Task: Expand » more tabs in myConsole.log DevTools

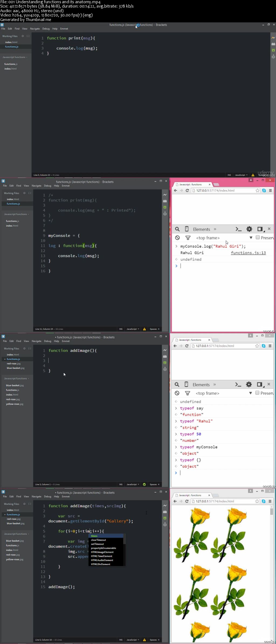Action: tap(215, 229)
